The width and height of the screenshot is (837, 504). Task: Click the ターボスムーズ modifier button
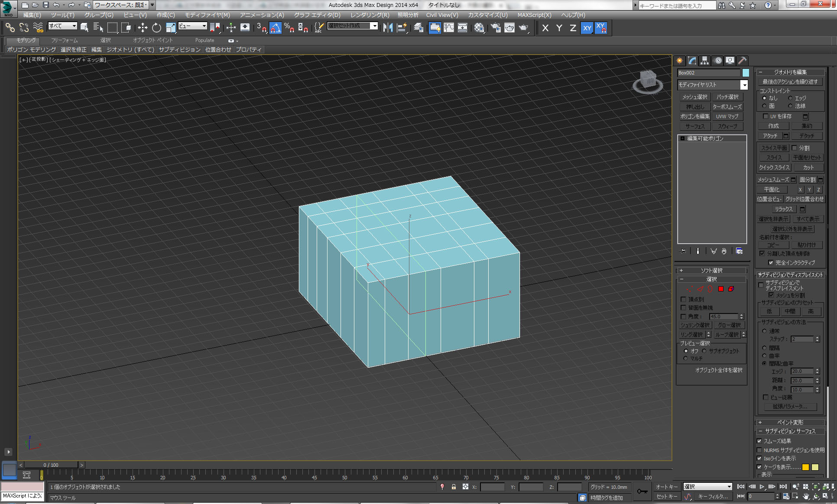tap(727, 107)
